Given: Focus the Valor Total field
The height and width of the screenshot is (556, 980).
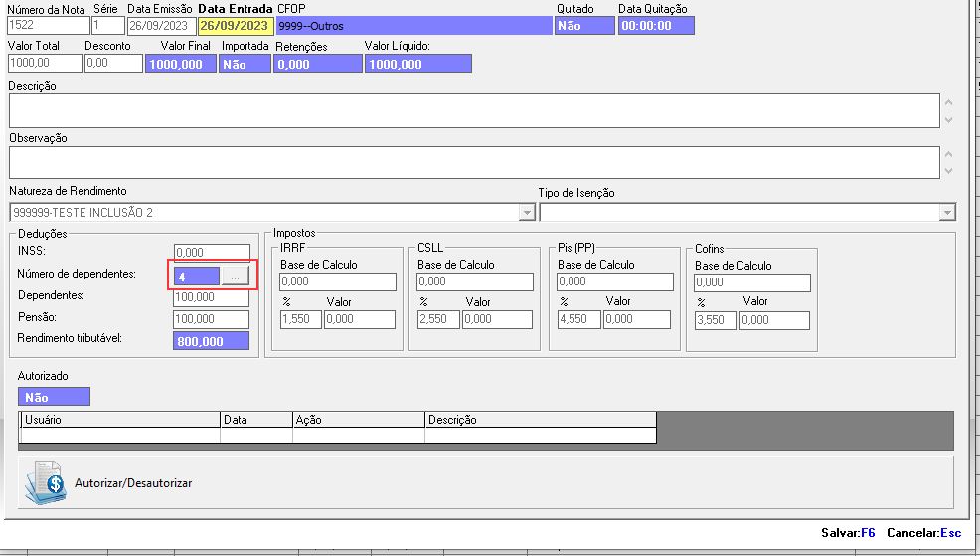Looking at the screenshot, I should [x=45, y=63].
